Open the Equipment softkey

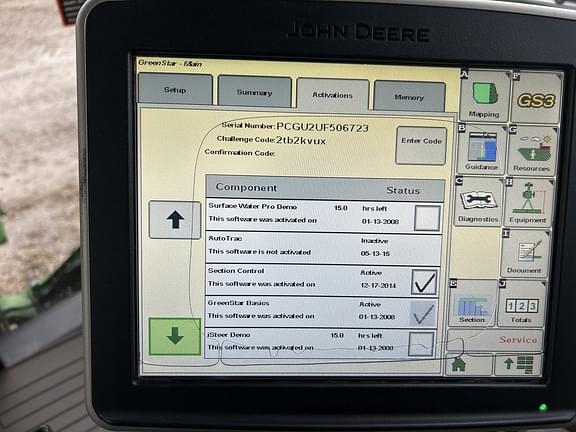528,203
